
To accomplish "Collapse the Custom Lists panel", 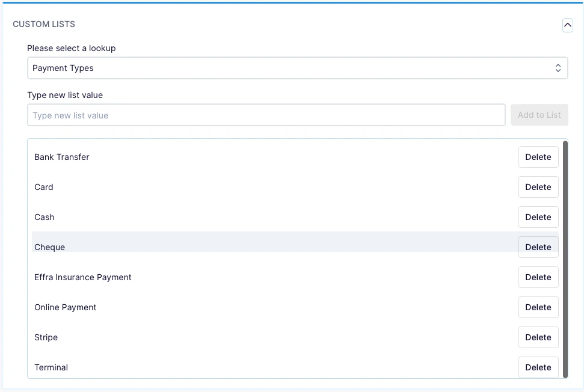I will pos(567,25).
